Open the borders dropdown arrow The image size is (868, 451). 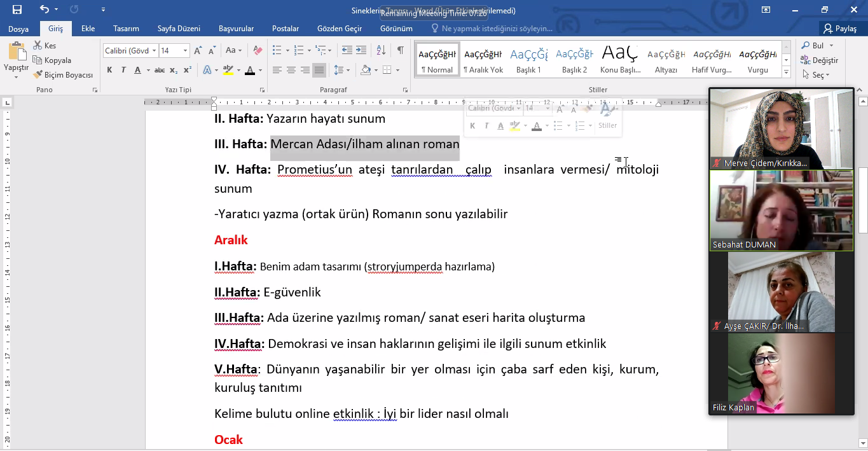[397, 70]
